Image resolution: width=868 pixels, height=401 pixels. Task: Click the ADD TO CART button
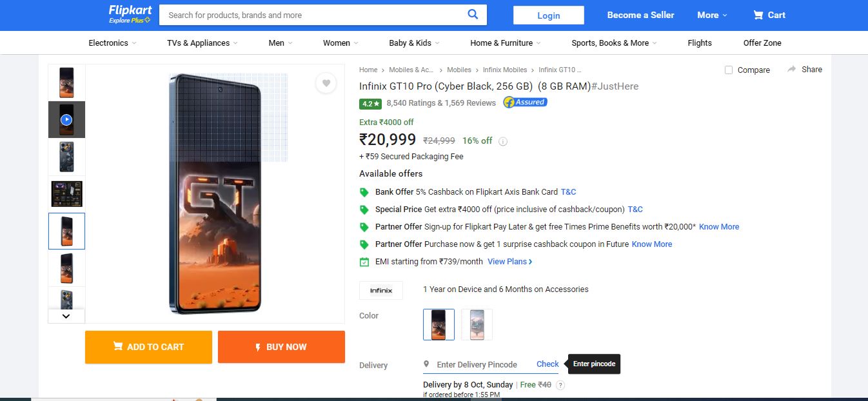148,347
